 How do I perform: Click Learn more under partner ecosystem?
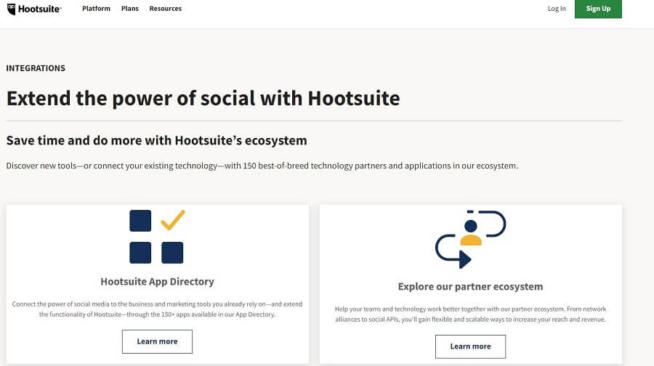coord(470,346)
